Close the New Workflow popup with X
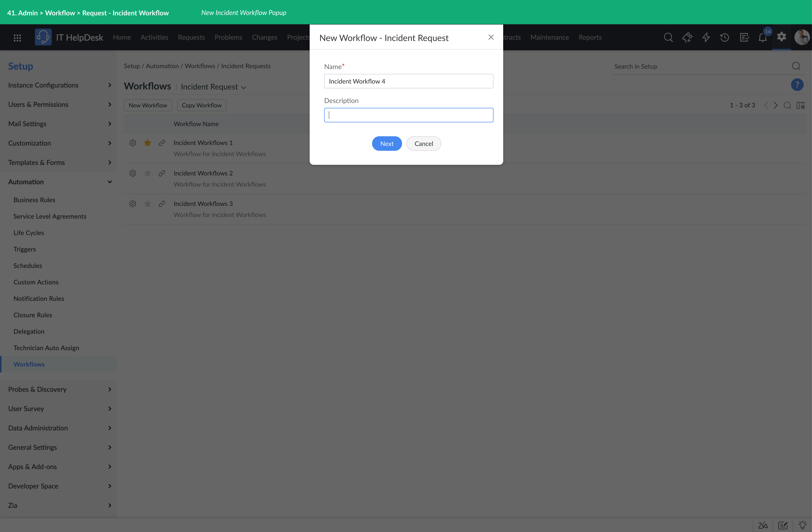This screenshot has height=532, width=812. (491, 37)
